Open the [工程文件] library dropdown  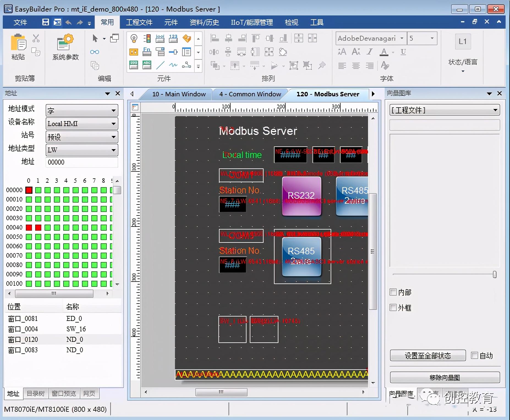click(445, 110)
